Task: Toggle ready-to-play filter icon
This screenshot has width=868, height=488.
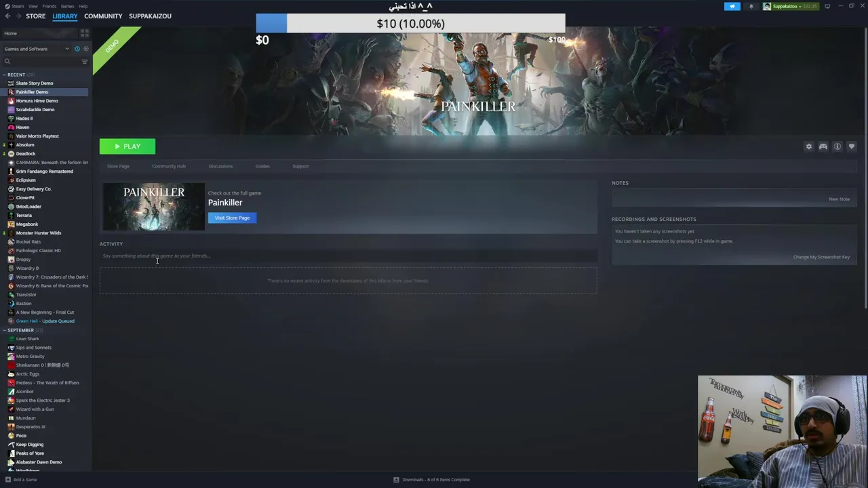Action: point(85,49)
